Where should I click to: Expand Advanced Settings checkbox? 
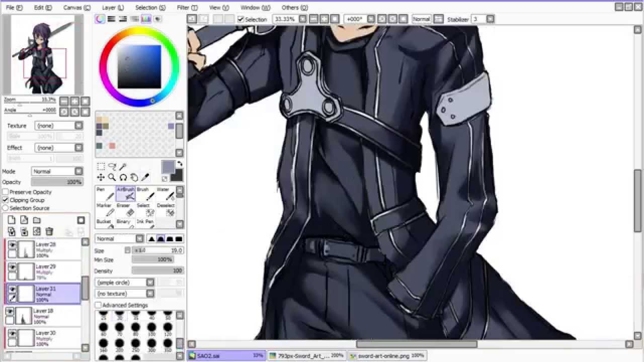pos(98,305)
